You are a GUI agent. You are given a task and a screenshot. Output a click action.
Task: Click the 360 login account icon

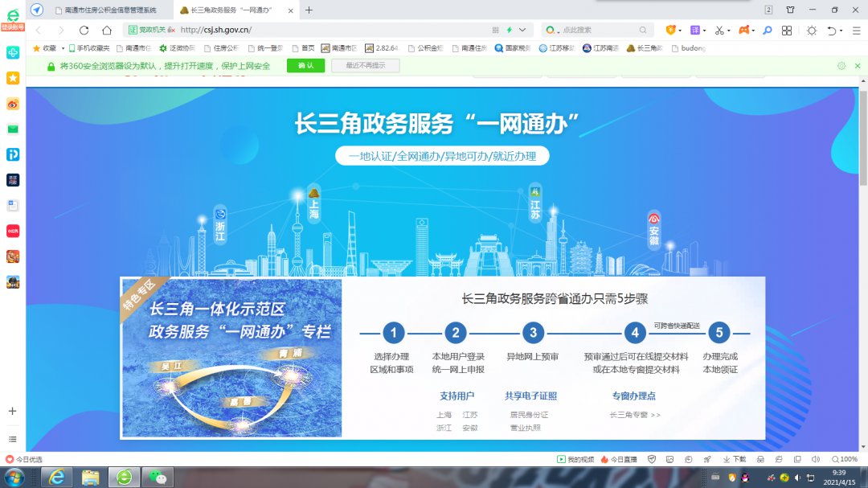tap(13, 18)
